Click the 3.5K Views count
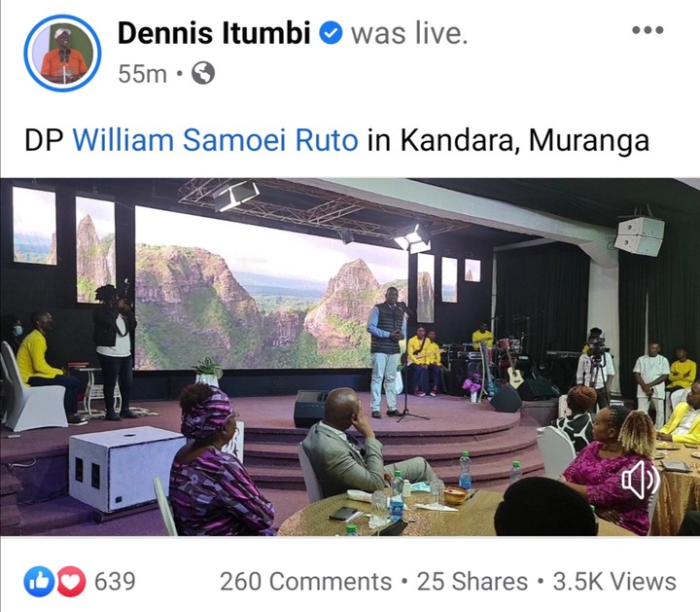This screenshot has width=700, height=612. click(614, 581)
